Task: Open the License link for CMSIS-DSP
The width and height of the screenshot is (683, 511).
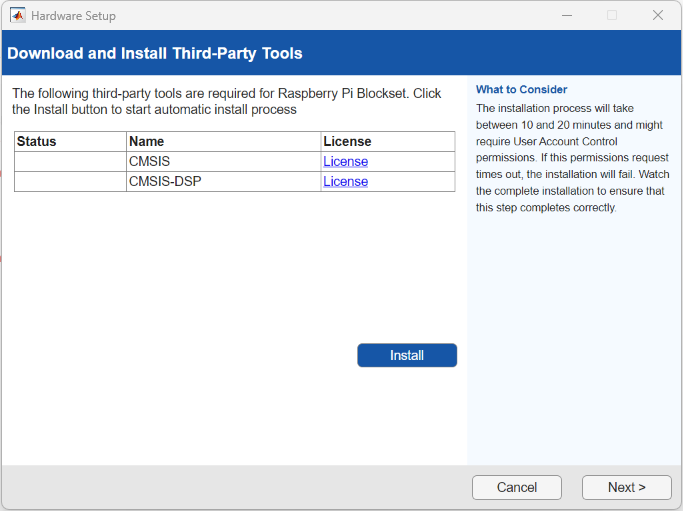Action: click(345, 182)
